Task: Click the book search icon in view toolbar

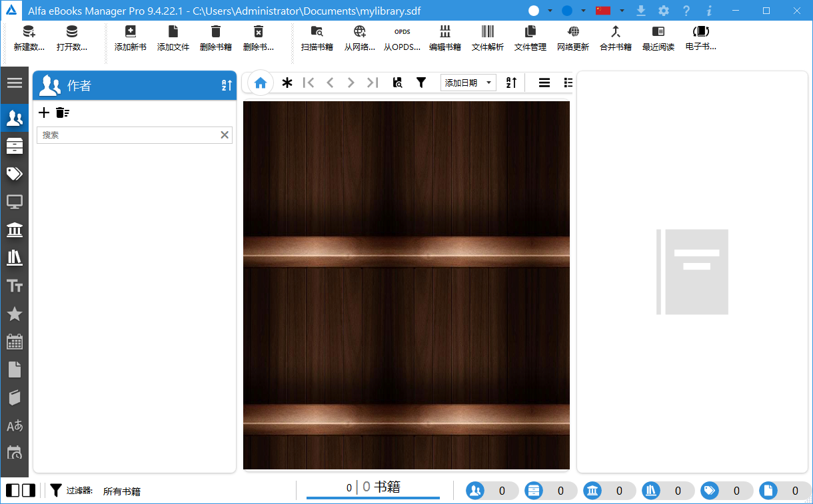Action: [x=398, y=83]
